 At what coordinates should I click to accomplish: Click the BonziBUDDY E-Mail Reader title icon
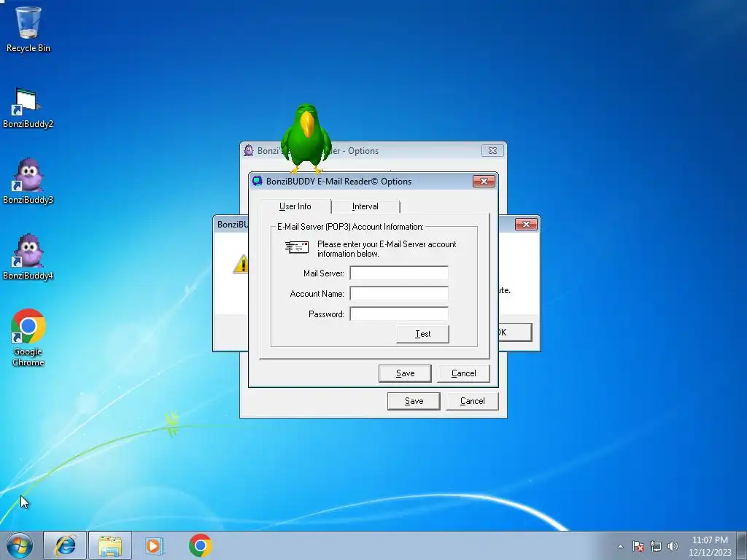258,181
